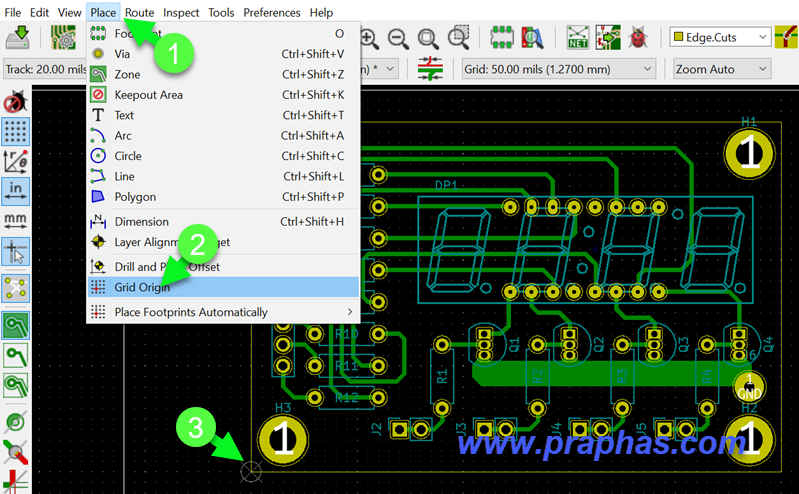Screen dimensions: 799x494
Task: Open the View menu
Action: (x=69, y=12)
